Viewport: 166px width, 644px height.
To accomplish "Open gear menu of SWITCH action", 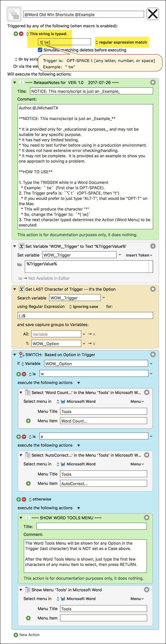I will pos(153,354).
